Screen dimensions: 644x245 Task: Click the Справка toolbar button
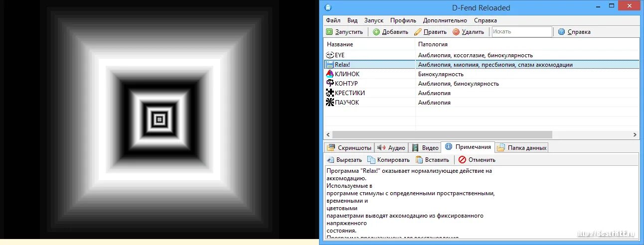point(574,32)
